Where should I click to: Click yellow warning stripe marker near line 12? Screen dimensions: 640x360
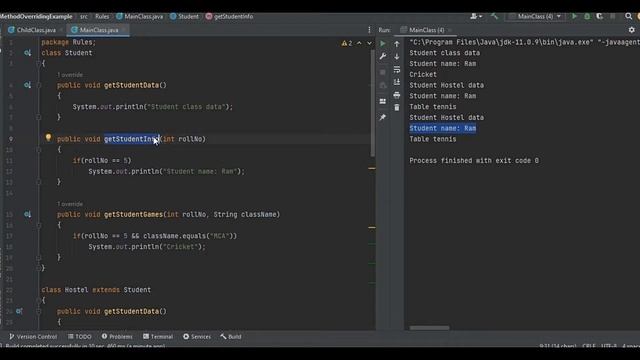[x=372, y=168]
